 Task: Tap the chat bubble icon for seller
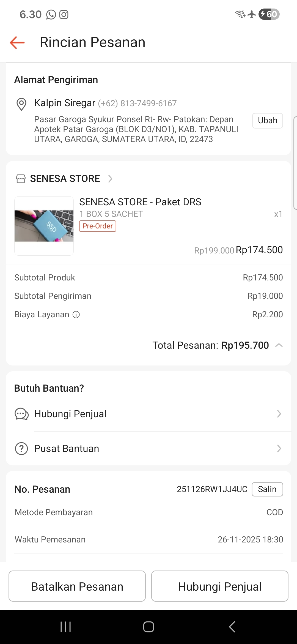pyautogui.click(x=21, y=414)
